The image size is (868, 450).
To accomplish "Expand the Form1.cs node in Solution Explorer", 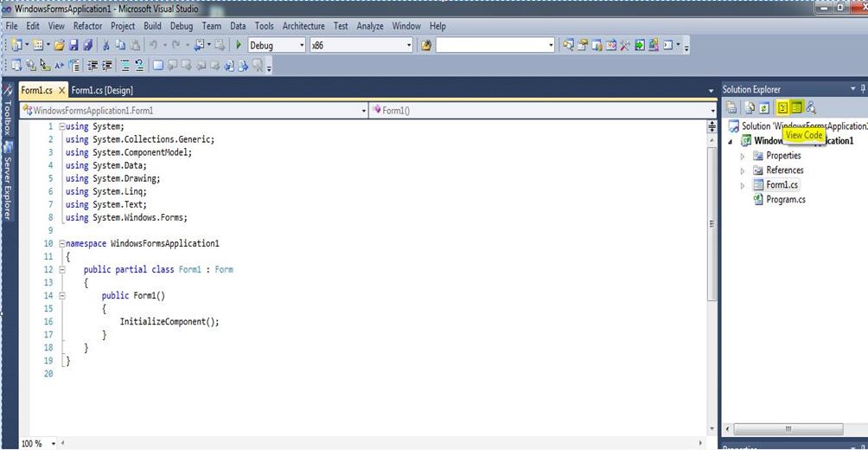I will 743,186.
